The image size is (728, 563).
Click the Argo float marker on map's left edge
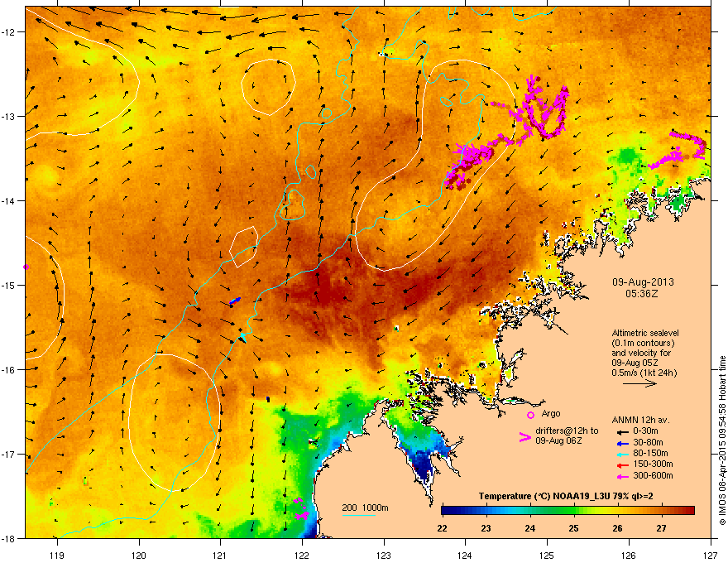click(26, 267)
